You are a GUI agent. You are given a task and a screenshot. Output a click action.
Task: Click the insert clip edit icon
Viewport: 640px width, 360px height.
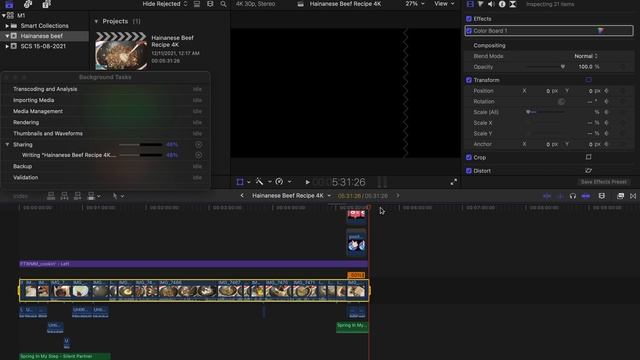(x=64, y=196)
